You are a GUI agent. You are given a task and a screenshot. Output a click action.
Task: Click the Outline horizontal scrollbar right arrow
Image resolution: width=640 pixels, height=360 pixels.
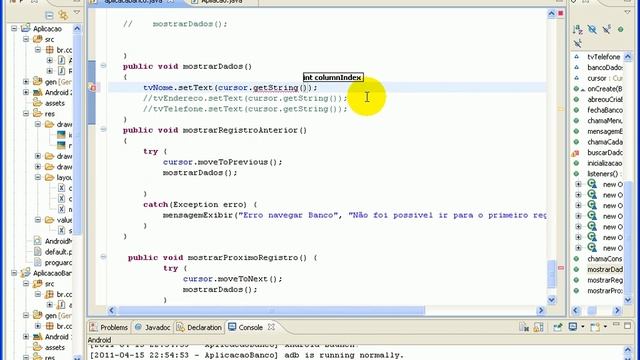click(x=617, y=311)
